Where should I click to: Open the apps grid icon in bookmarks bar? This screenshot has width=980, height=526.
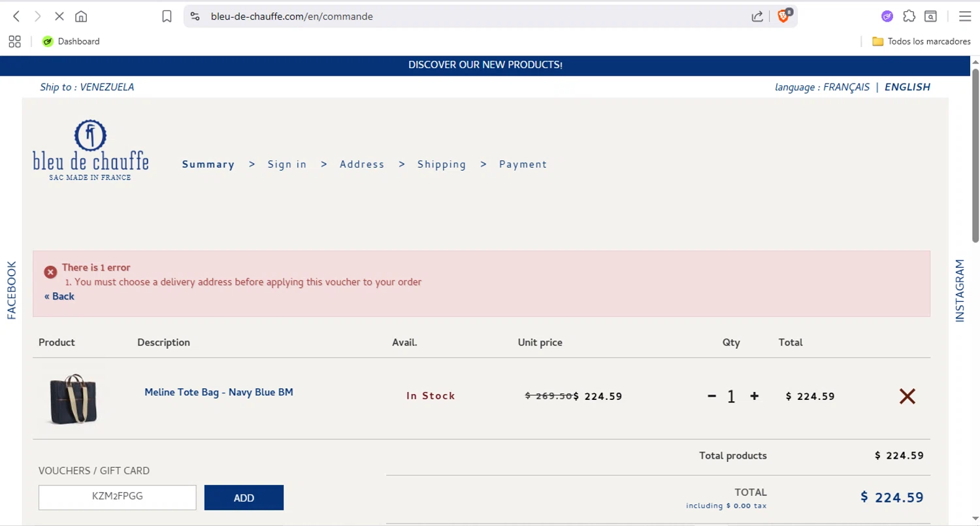14,41
